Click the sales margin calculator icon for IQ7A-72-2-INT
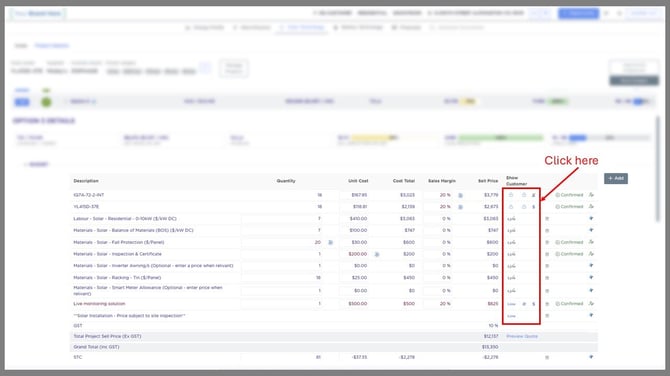670x376 pixels. pos(460,195)
